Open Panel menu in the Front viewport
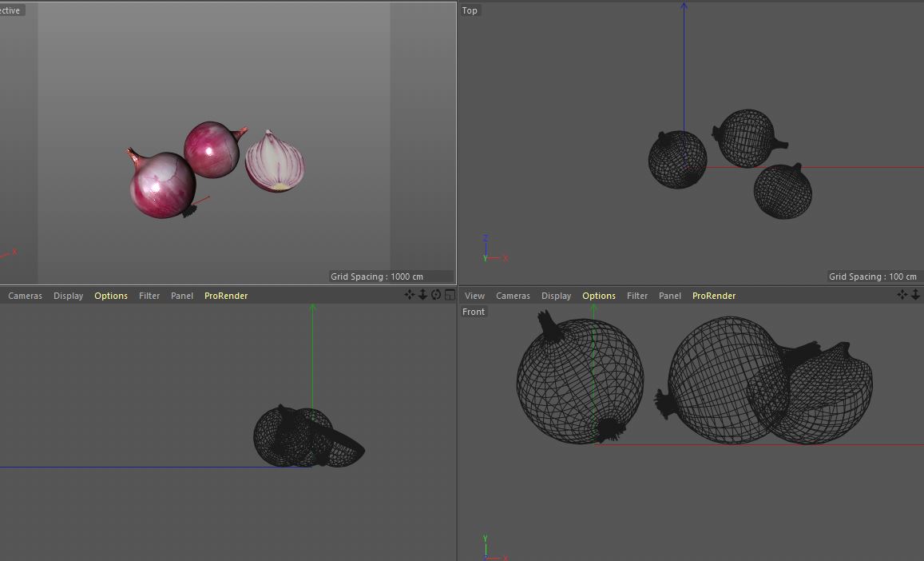Image resolution: width=924 pixels, height=561 pixels. [x=670, y=296]
